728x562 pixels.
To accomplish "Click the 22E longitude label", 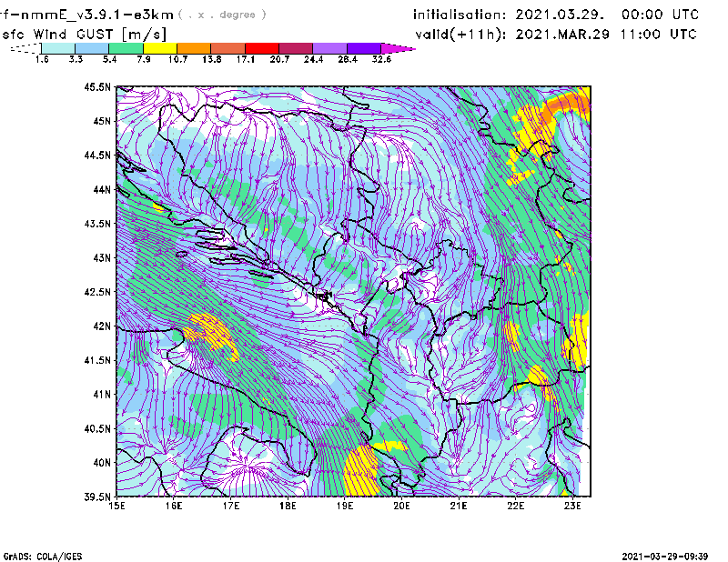I will coord(515,506).
